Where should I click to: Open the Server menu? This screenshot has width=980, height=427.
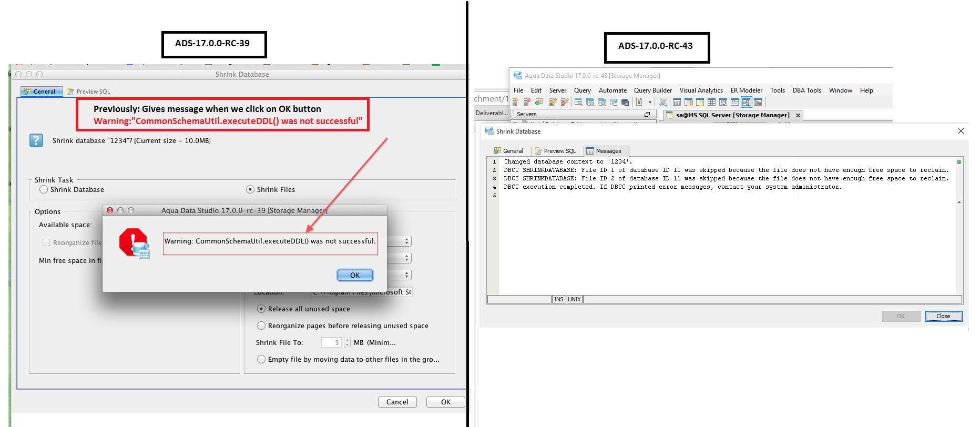(558, 90)
